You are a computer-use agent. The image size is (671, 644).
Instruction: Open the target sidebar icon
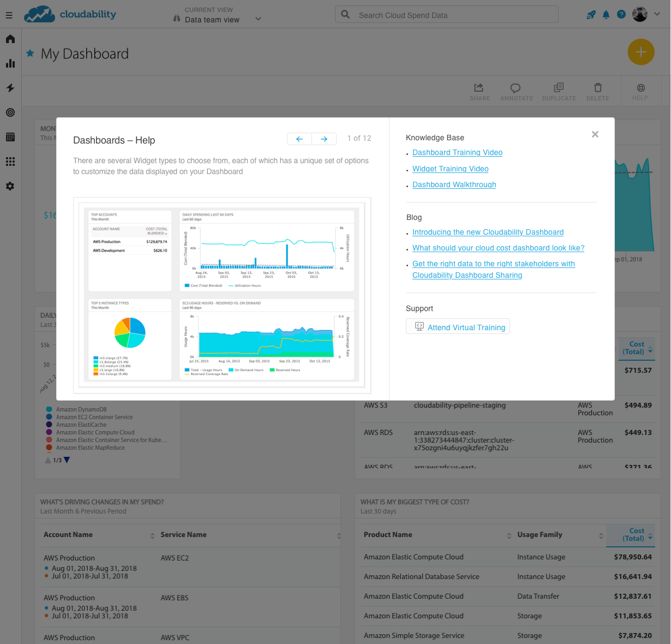coord(10,112)
